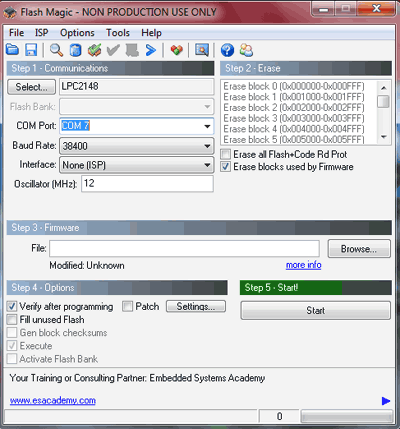Follow the more info link
The image size is (400, 429).
click(304, 265)
